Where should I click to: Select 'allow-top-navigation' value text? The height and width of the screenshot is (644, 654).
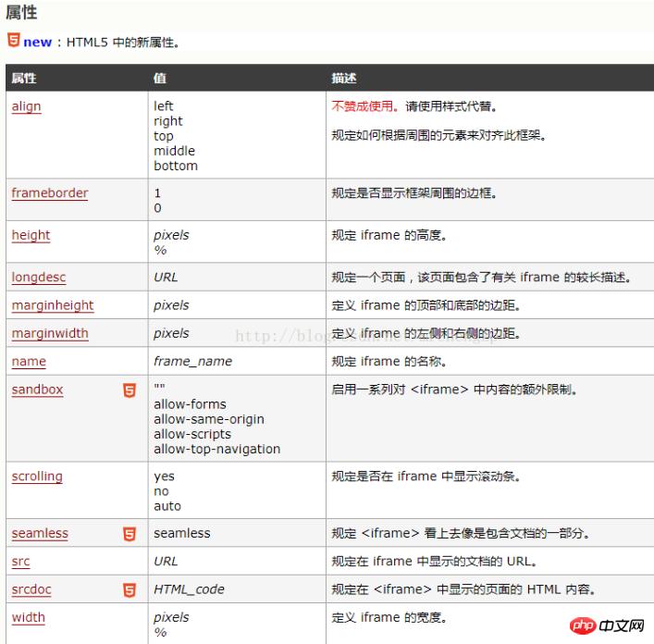(216, 449)
